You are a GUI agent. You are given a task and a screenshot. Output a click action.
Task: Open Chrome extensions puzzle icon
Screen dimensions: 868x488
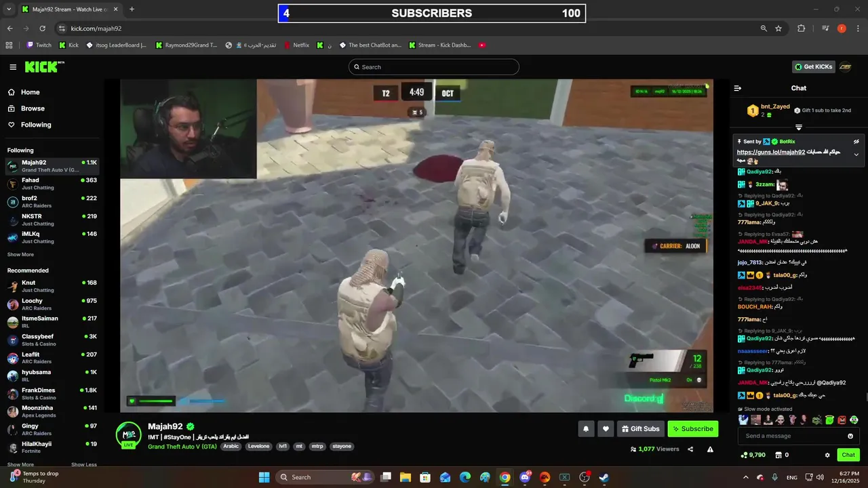(x=801, y=28)
